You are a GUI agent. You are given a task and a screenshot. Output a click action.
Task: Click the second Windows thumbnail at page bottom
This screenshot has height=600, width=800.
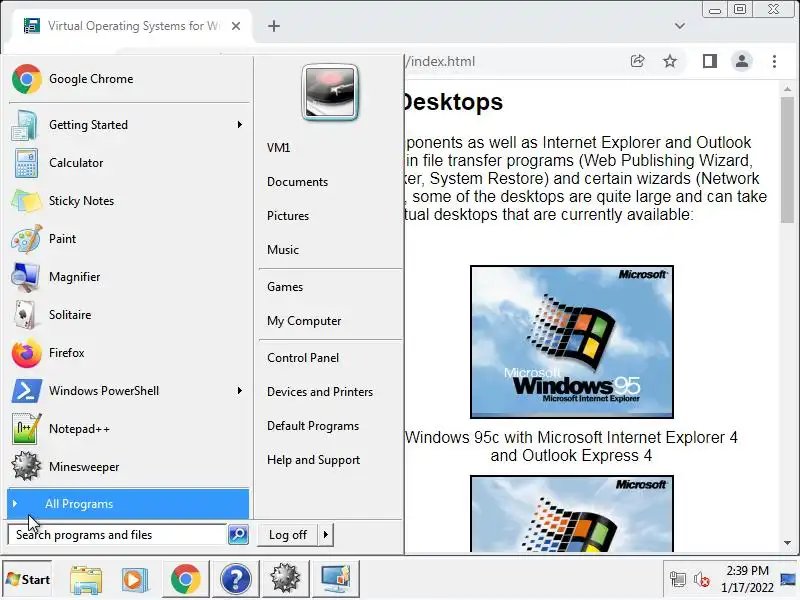pos(571,514)
